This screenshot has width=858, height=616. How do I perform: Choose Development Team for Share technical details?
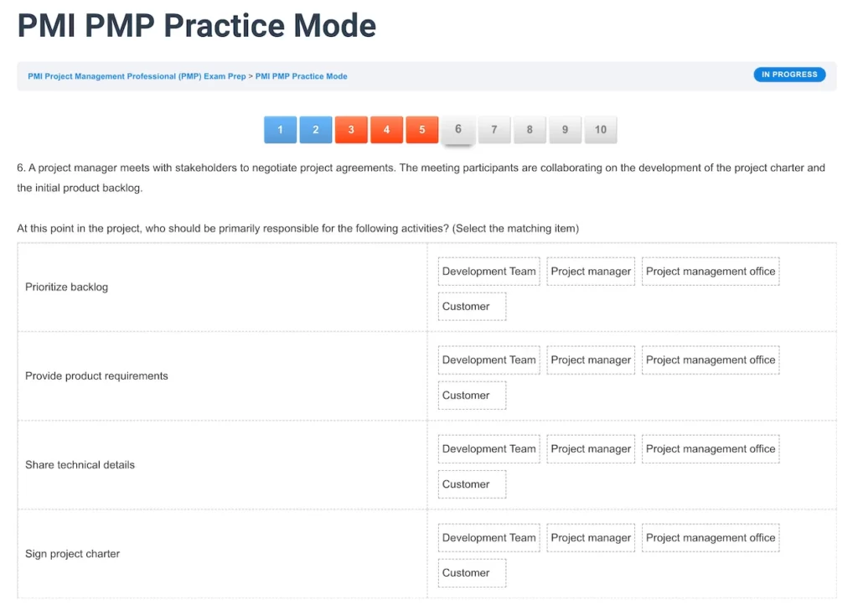pyautogui.click(x=488, y=448)
